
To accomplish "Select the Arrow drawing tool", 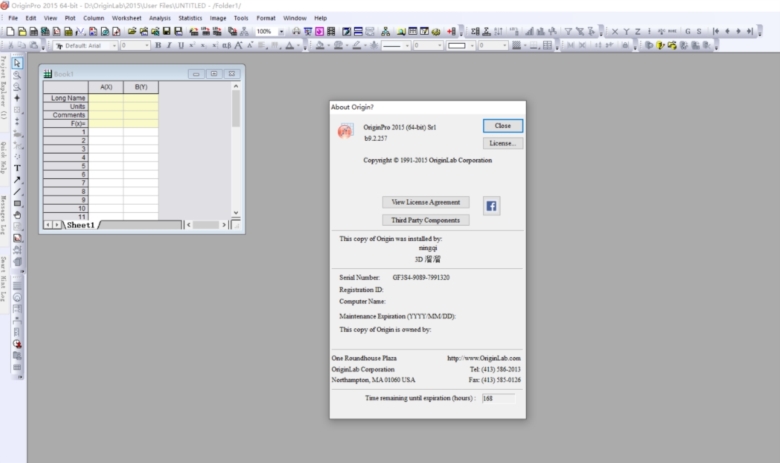I will click(17, 180).
